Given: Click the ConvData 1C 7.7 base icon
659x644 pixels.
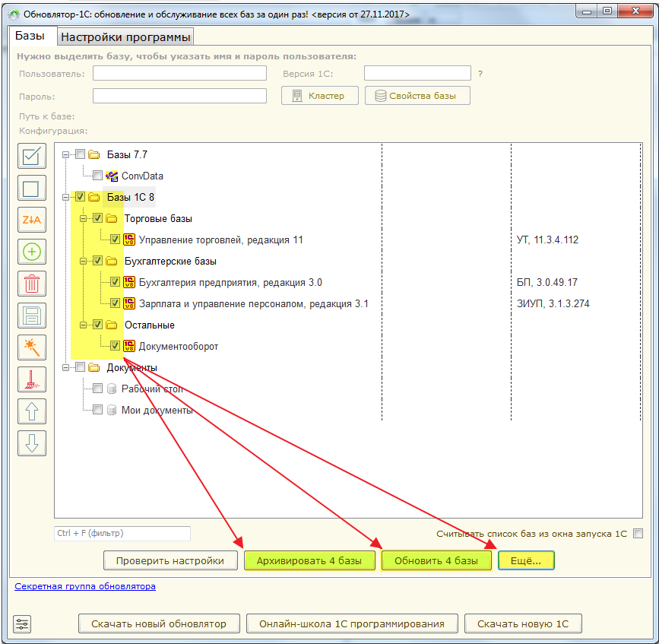Looking at the screenshot, I should (x=112, y=176).
